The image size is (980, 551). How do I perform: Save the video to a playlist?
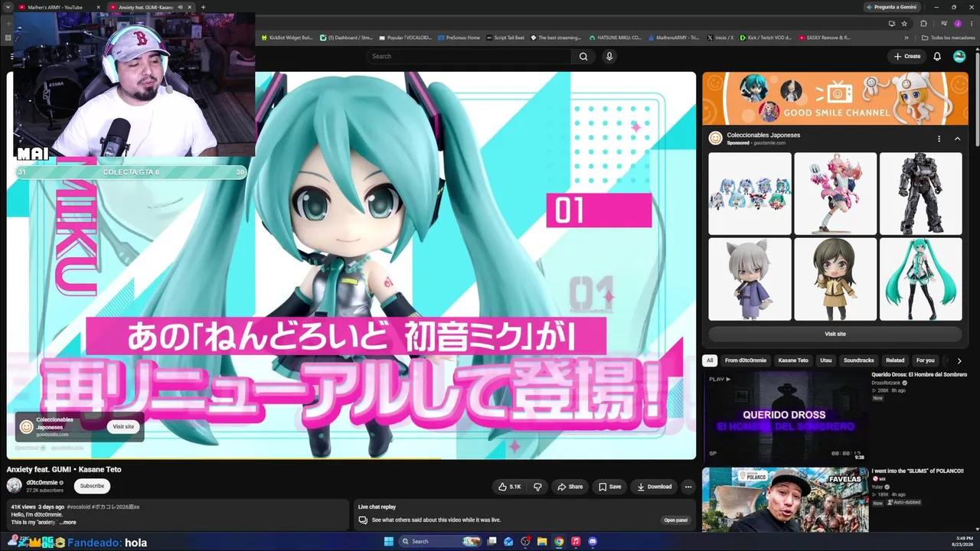pos(609,487)
